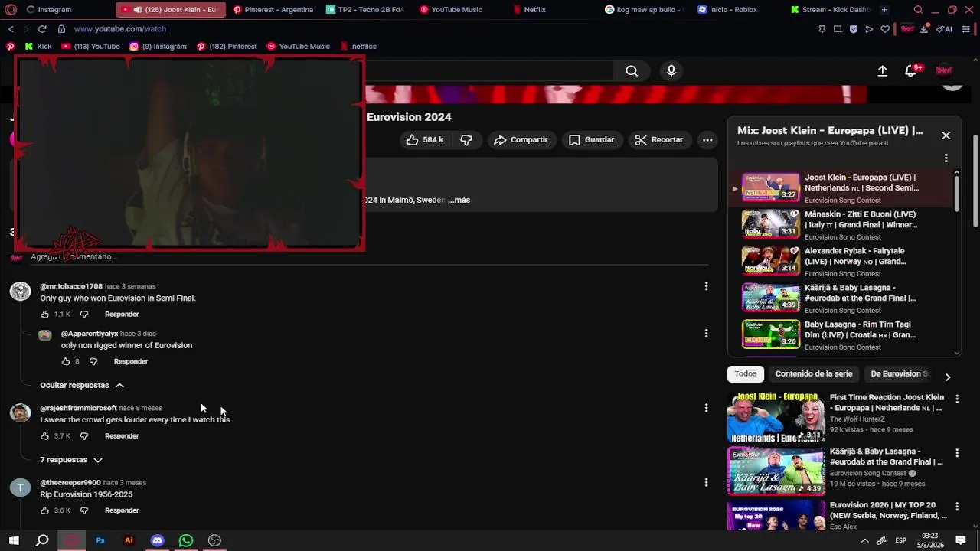Switch to YouTube Music browser tab
The height and width of the screenshot is (551, 980).
(x=456, y=9)
